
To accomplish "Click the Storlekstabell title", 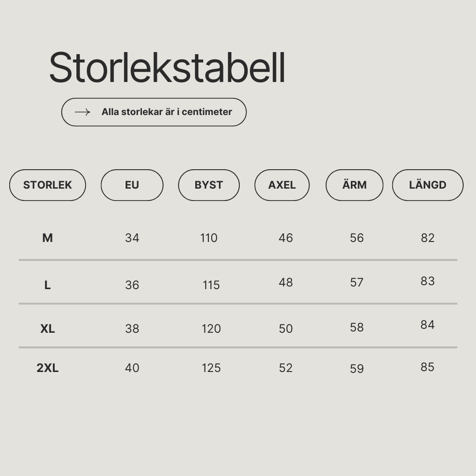I will pos(167,67).
